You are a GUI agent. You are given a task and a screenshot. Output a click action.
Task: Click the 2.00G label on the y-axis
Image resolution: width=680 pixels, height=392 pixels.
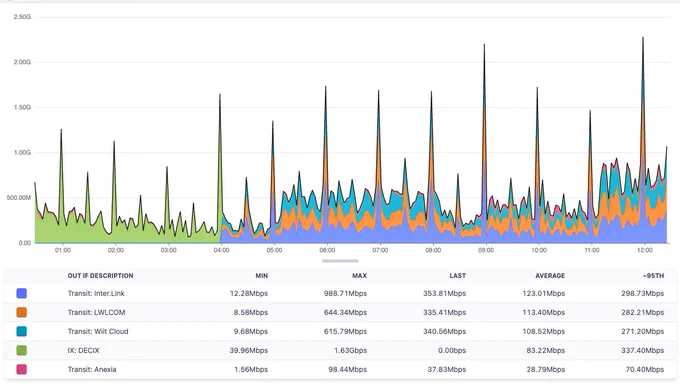click(x=22, y=62)
